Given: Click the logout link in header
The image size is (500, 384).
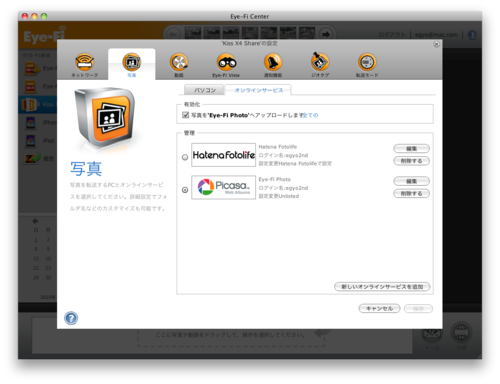Looking at the screenshot, I should (x=392, y=35).
